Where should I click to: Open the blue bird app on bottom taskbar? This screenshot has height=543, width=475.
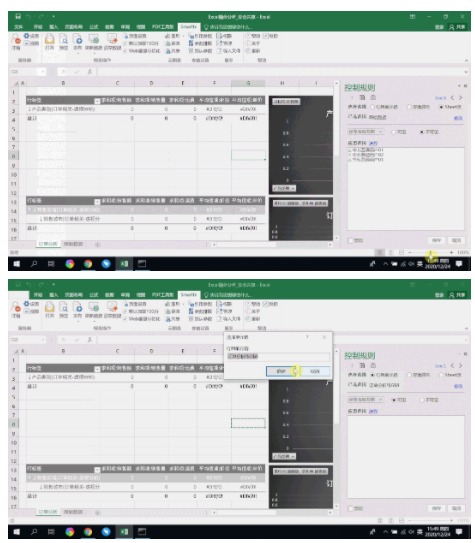[106, 532]
